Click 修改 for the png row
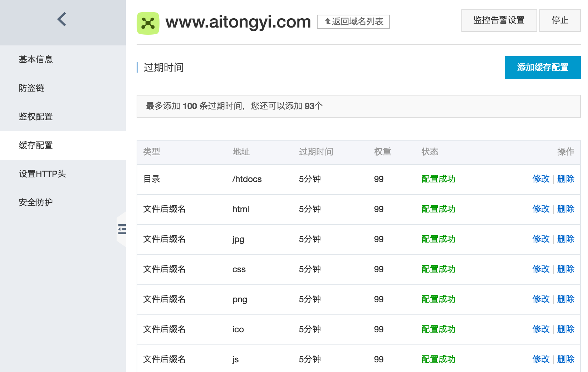 click(x=541, y=299)
